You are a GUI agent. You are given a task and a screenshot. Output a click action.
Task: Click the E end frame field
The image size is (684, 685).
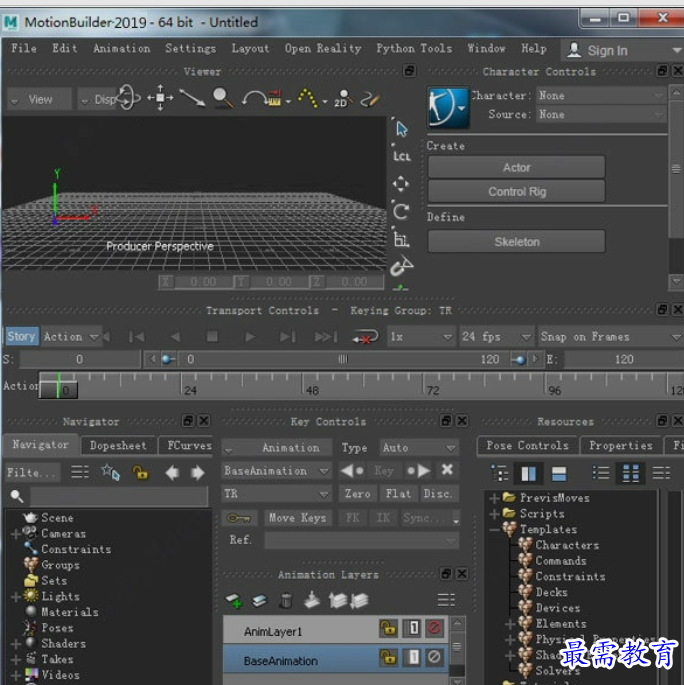[x=624, y=360]
